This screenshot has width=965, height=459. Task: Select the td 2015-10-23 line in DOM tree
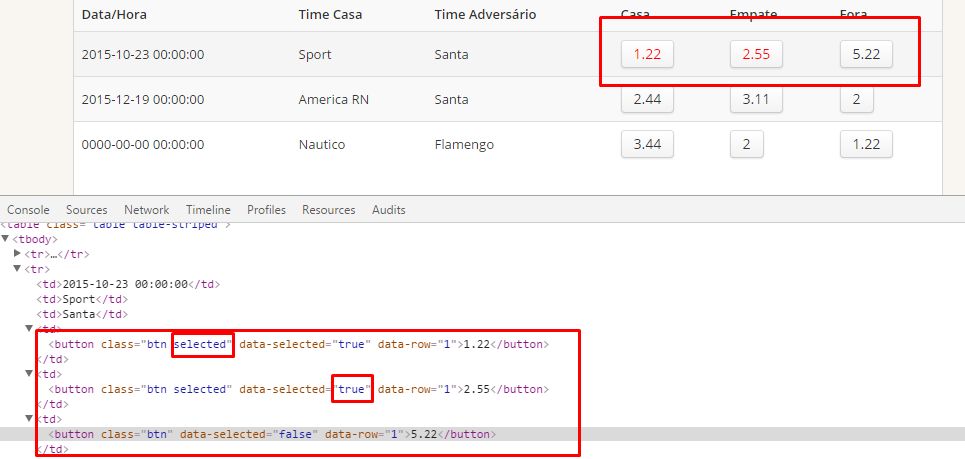pos(128,284)
